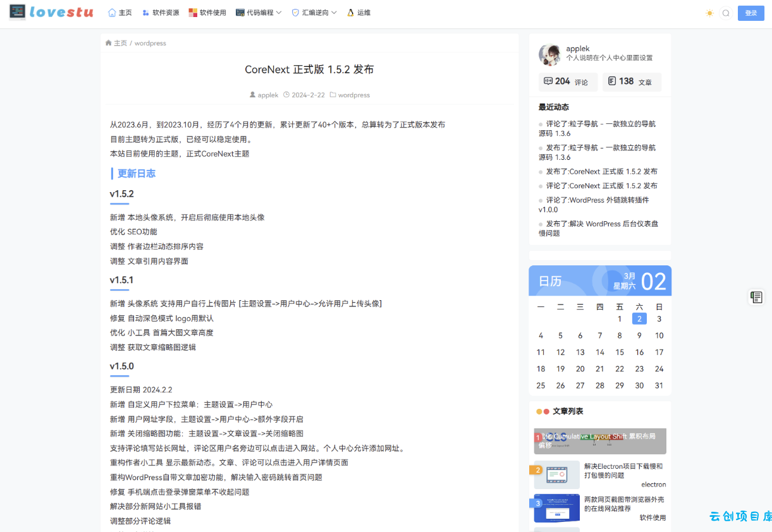772x532 pixels.
Task: Click the 运维 Linux penguin icon
Action: click(351, 13)
